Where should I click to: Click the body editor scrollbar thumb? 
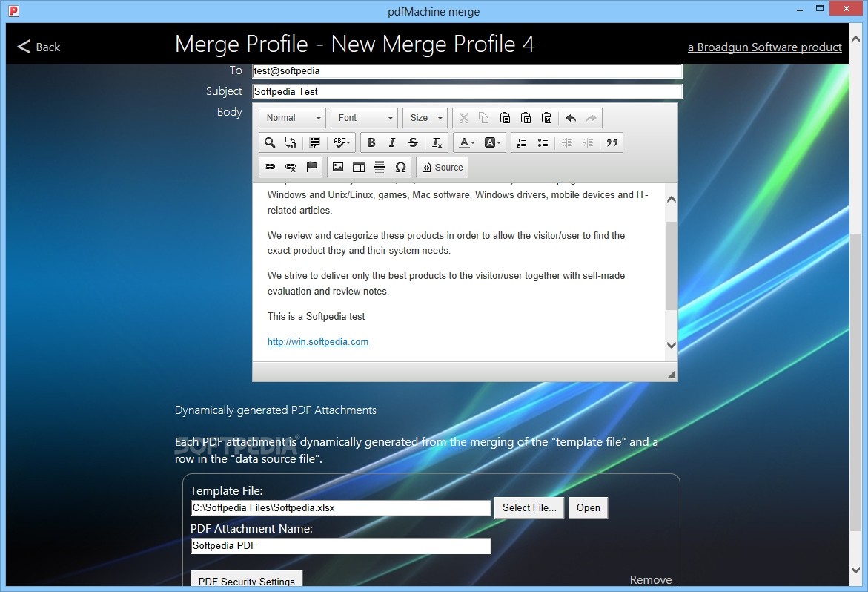click(x=671, y=266)
